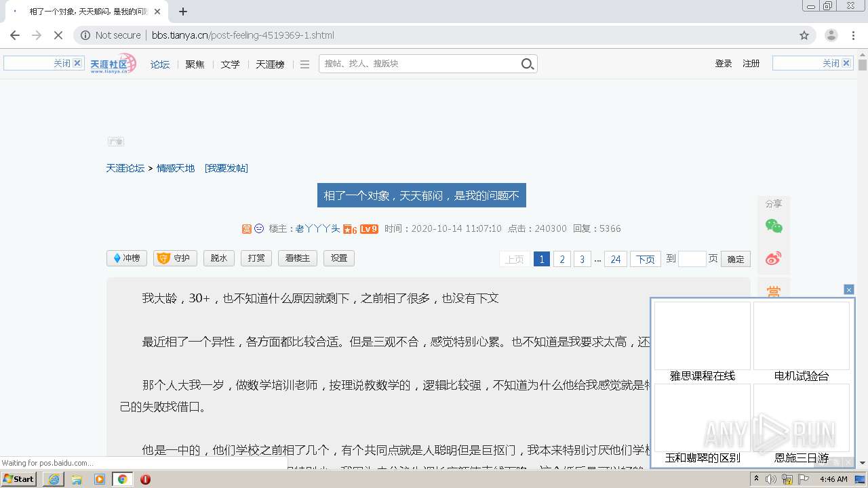Image resolution: width=868 pixels, height=488 pixels.
Task: Click the Lv9 level badge
Action: pyautogui.click(x=369, y=229)
